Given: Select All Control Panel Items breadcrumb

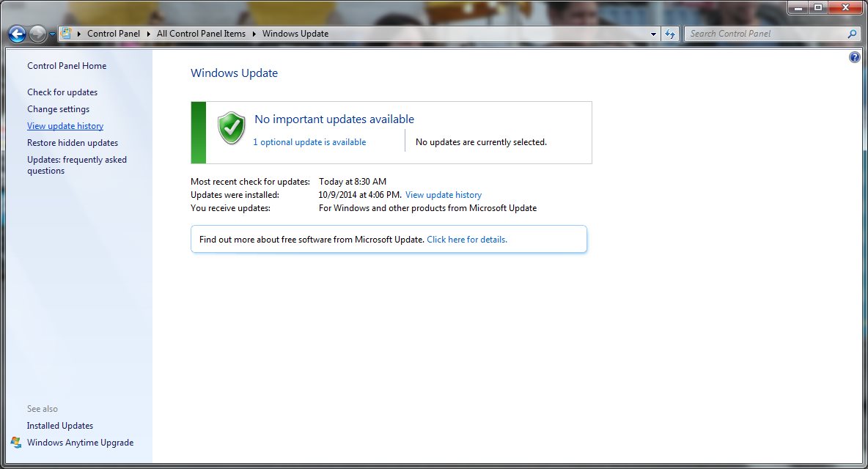Looking at the screenshot, I should (x=201, y=34).
